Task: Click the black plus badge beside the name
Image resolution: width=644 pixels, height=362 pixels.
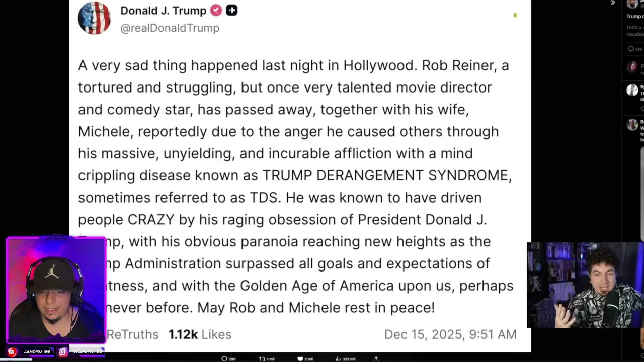Action: pos(231,10)
